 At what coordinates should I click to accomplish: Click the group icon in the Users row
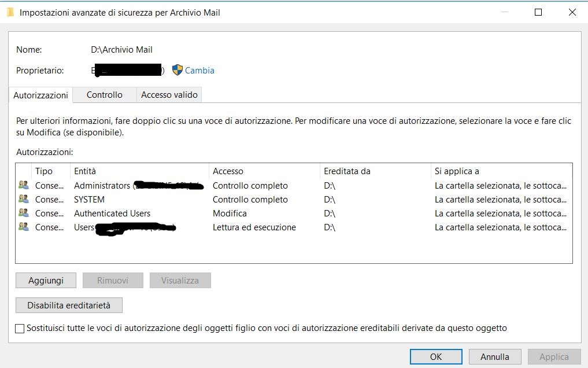24,227
